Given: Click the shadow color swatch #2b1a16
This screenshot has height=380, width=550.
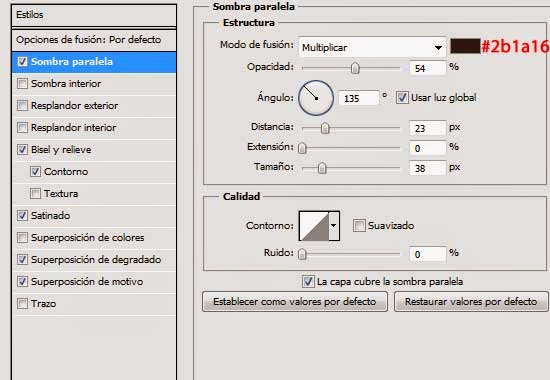Looking at the screenshot, I should tap(465, 46).
